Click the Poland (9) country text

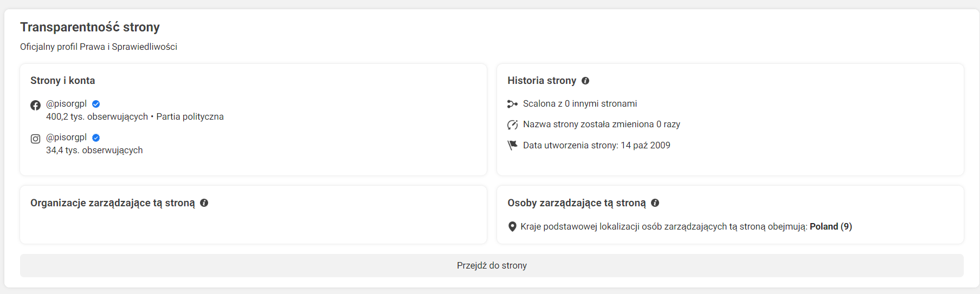coord(830,226)
